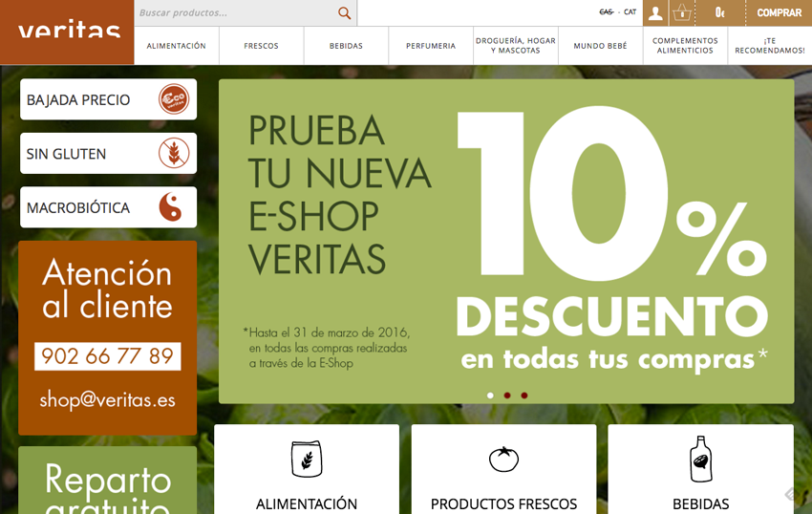Click the 10% Descuento banner
Image resolution: width=812 pixels, height=514 pixels.
[506, 242]
